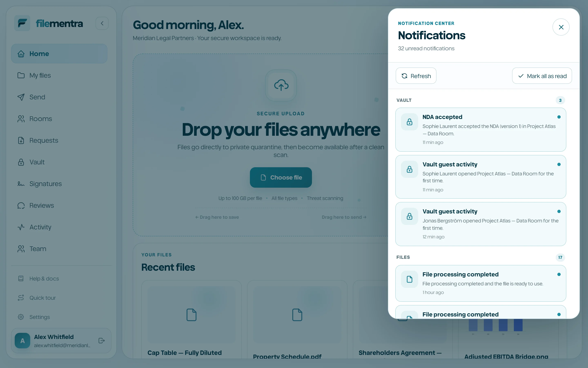The image size is (588, 368).
Task: Click the Vault lock icon in sidebar
Action: click(x=21, y=162)
